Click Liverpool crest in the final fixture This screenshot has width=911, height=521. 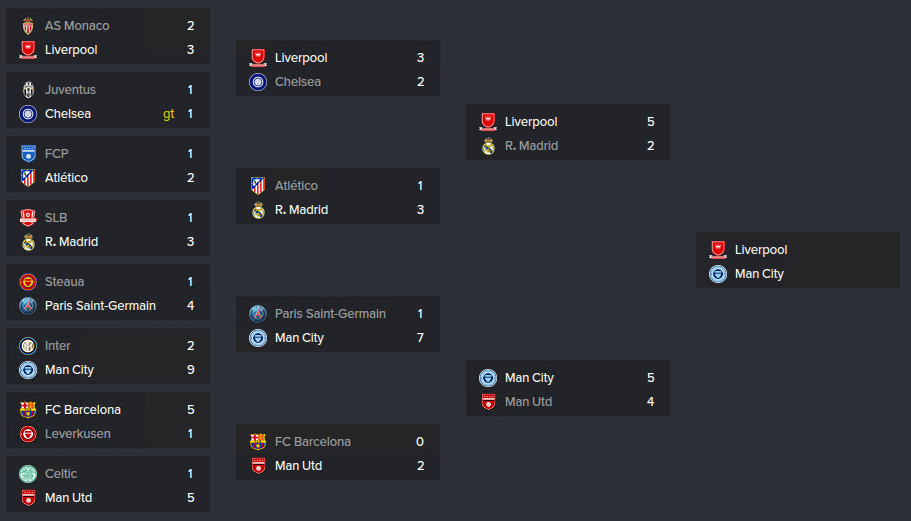click(718, 250)
